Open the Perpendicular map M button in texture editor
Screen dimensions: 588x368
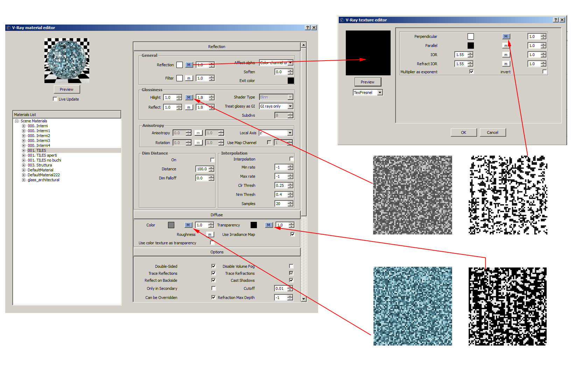[506, 36]
